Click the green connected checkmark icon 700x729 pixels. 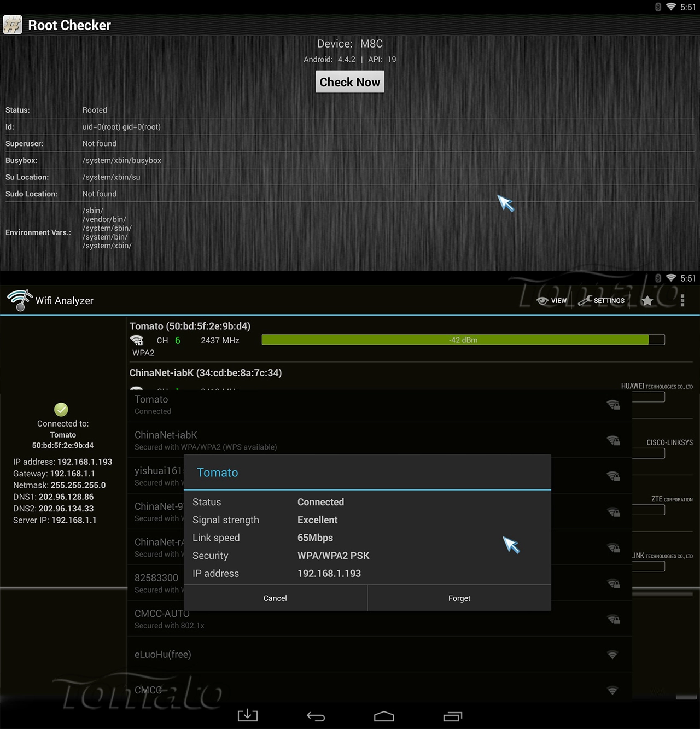61,409
